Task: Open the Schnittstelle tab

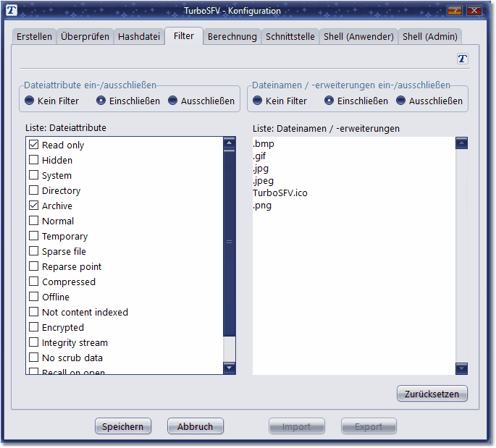Action: (290, 37)
